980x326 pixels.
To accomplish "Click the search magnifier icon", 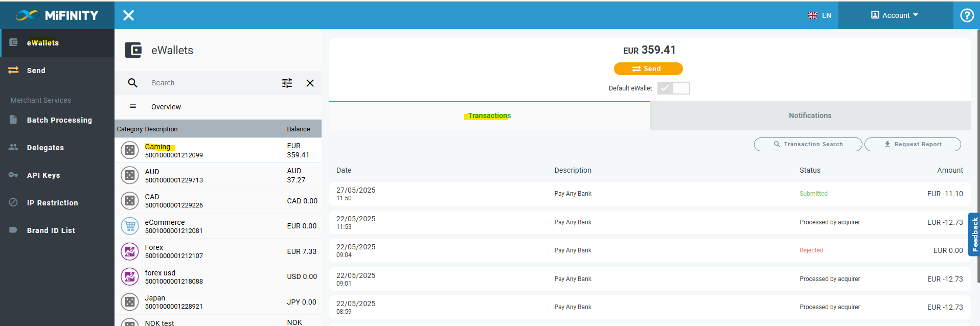I will tap(132, 83).
